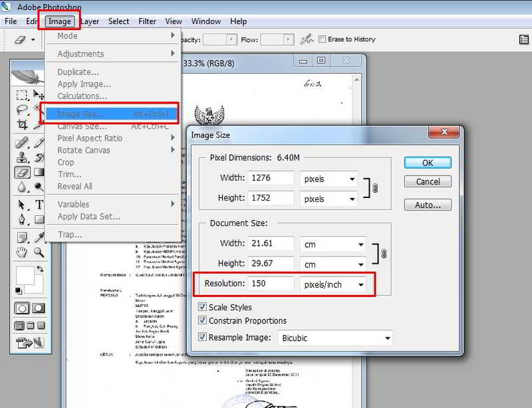Open the Layer menu
Viewport: 532px width, 408px height.
(x=90, y=21)
